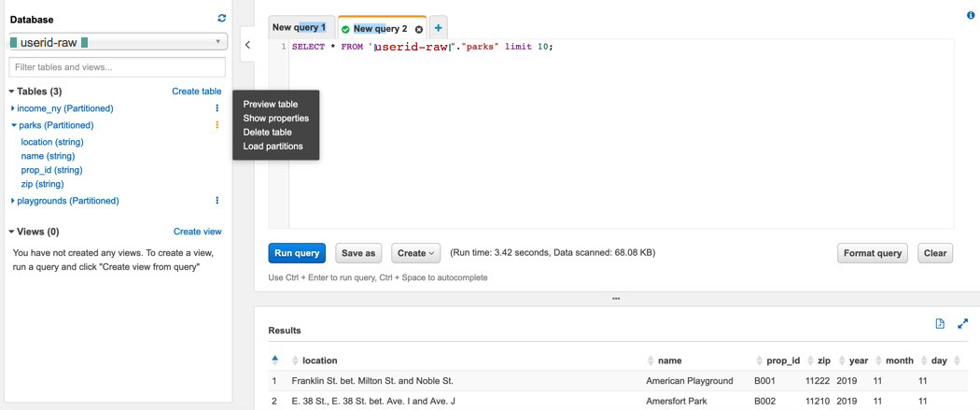The height and width of the screenshot is (410, 980).
Task: Select the American Playground cell
Action: point(689,381)
